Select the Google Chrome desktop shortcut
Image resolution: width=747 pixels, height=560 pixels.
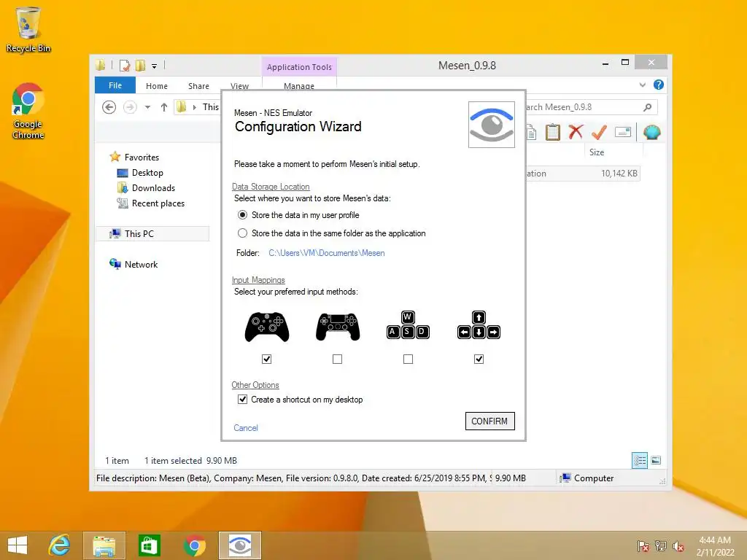click(x=28, y=111)
